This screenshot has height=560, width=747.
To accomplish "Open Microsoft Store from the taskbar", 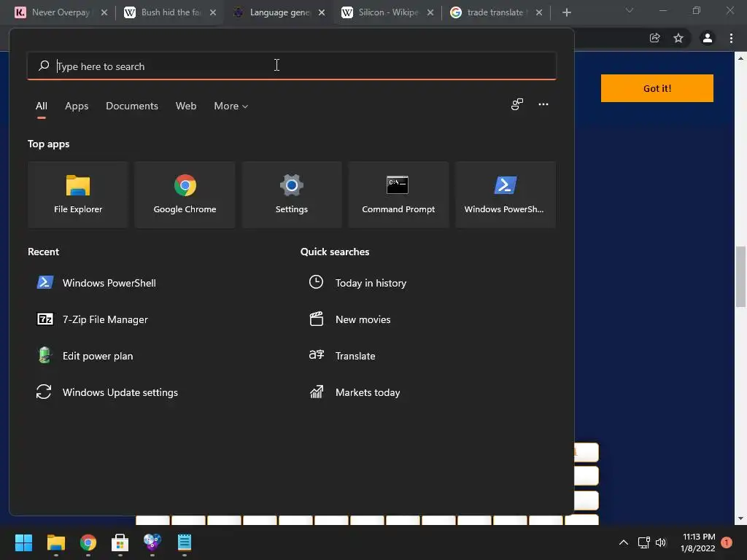I will click(x=120, y=542).
